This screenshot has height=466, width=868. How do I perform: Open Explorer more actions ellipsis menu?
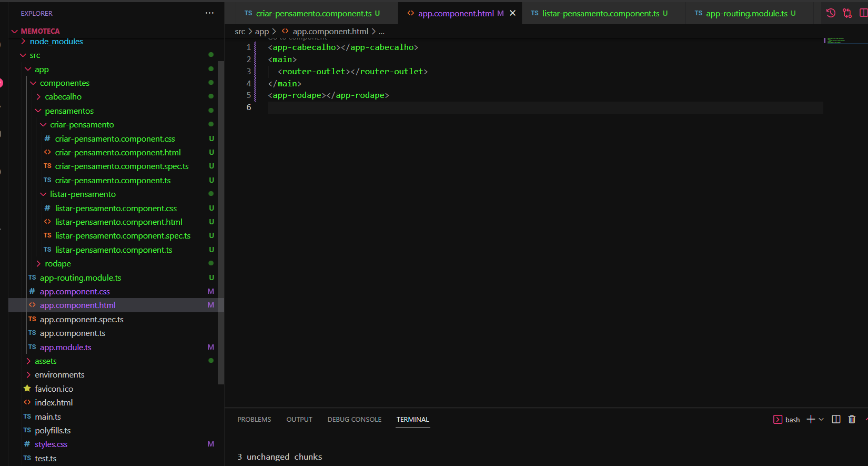tap(209, 13)
